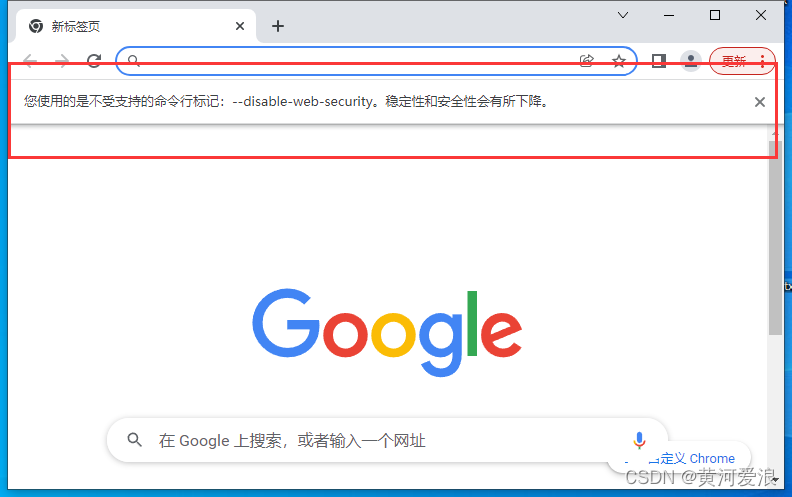The image size is (792, 497).
Task: Focus the browser address bar
Action: (356, 61)
